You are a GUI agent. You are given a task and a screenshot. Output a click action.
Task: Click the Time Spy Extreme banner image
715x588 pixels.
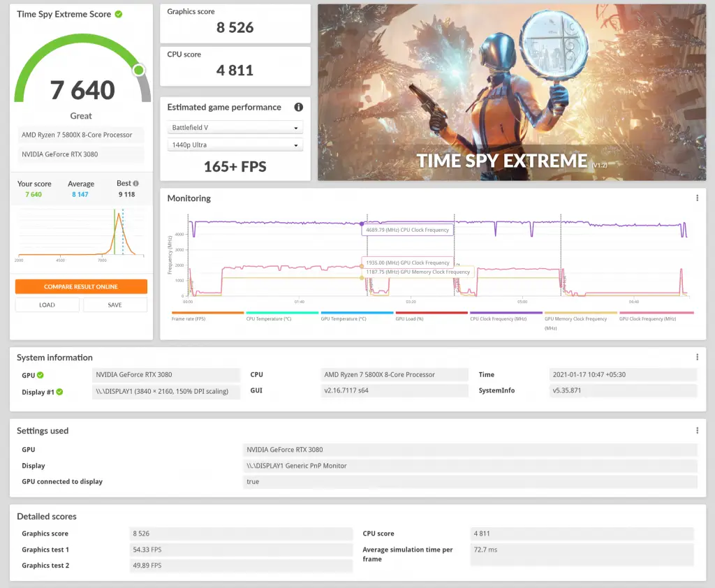pyautogui.click(x=512, y=92)
